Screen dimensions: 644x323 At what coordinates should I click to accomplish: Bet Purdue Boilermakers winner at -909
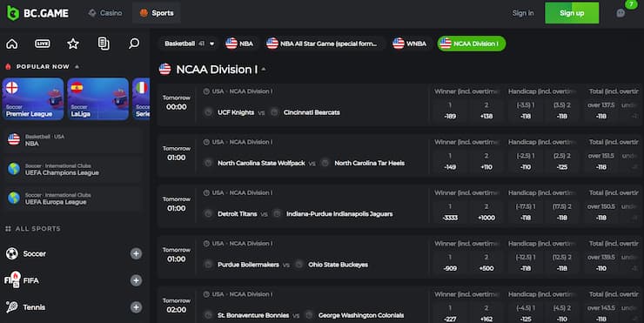pos(450,263)
